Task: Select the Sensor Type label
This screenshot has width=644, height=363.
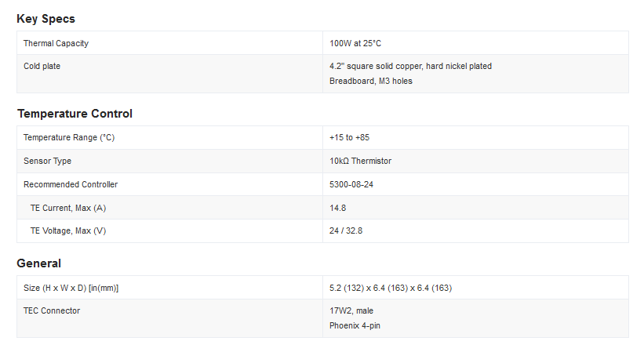Action: coord(47,162)
